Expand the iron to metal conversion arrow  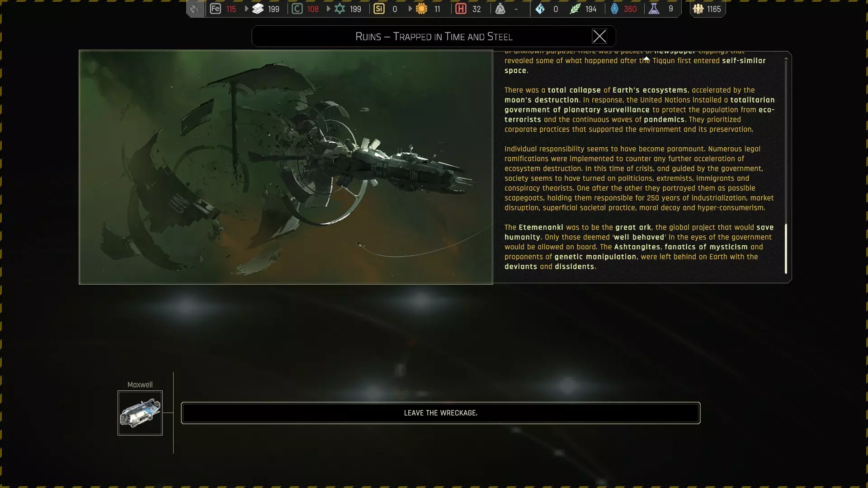coord(246,9)
